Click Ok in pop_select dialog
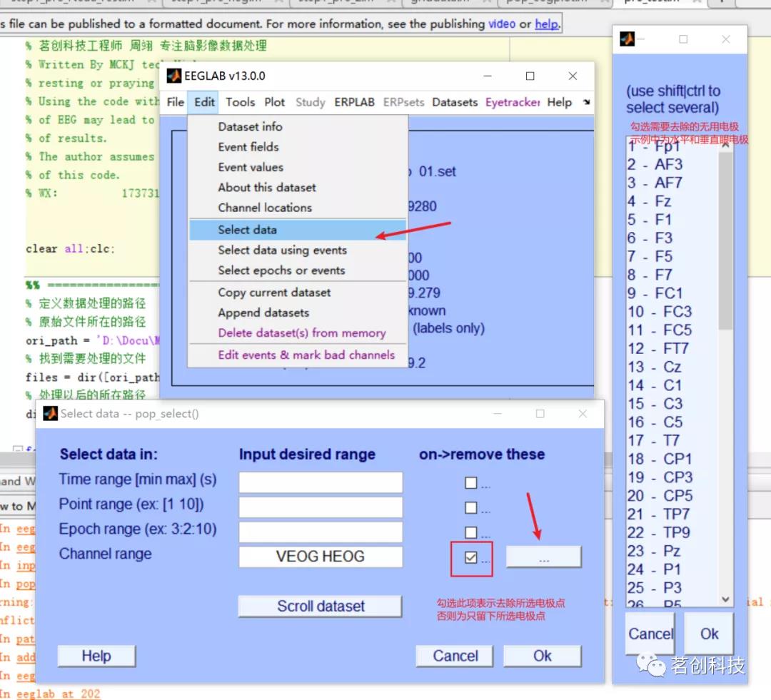The height and width of the screenshot is (700, 771). [x=543, y=656]
